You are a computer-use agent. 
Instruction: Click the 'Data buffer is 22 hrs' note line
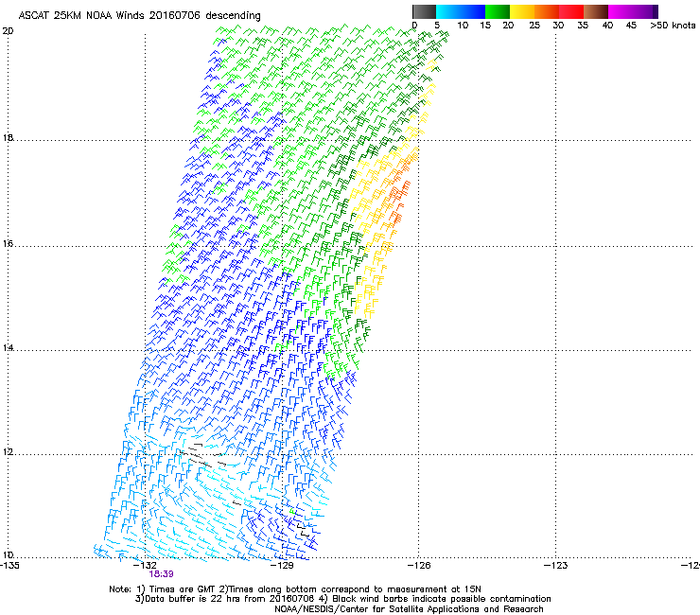tap(342, 599)
